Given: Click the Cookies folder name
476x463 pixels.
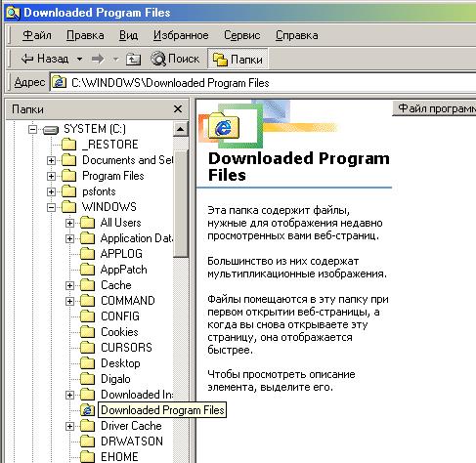Looking at the screenshot, I should [119, 332].
